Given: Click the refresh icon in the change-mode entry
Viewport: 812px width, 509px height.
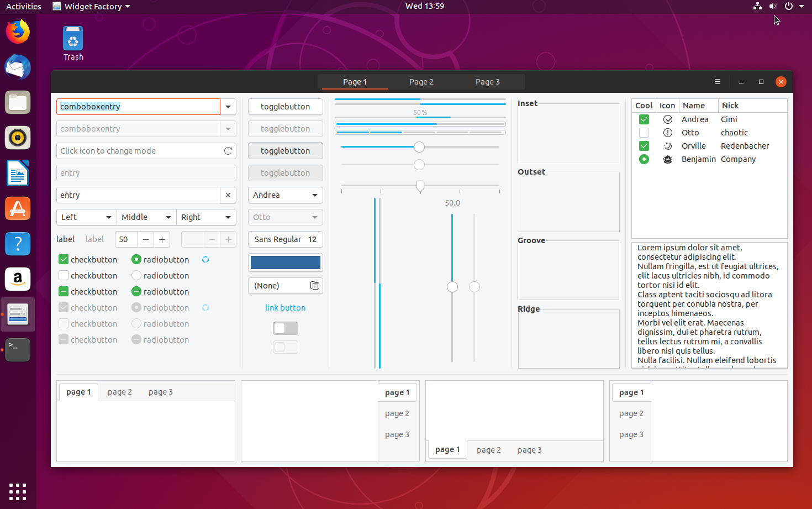Looking at the screenshot, I should point(229,150).
